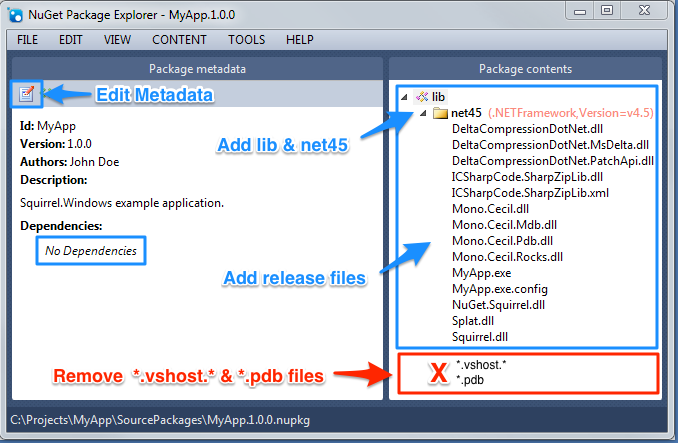Select the net45 folder icon

click(439, 113)
